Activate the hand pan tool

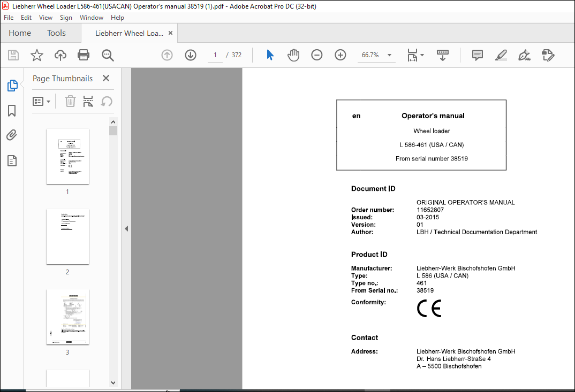click(x=293, y=55)
